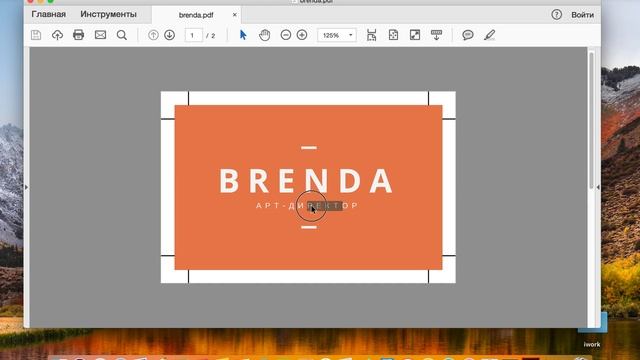This screenshot has height=360, width=640.
Task: Add a comment note icon
Action: coord(468,35)
